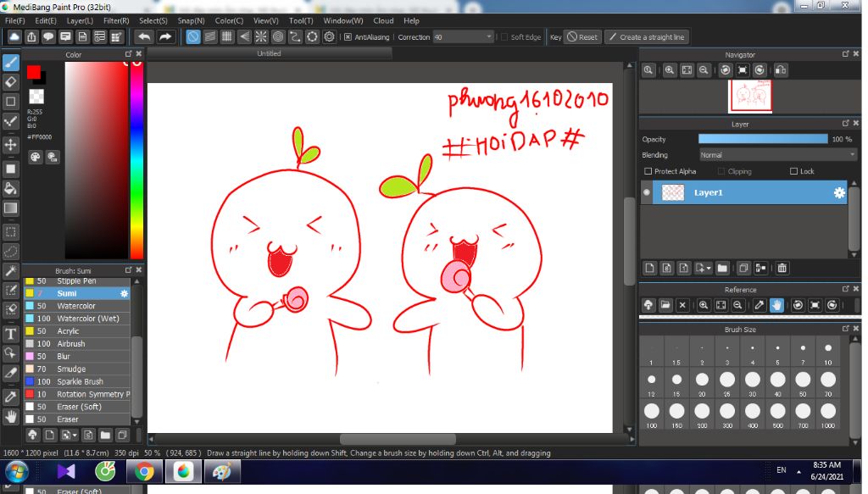Screen dimensions: 868x494
Task: Choose brush size 100 preset
Action: point(652,414)
